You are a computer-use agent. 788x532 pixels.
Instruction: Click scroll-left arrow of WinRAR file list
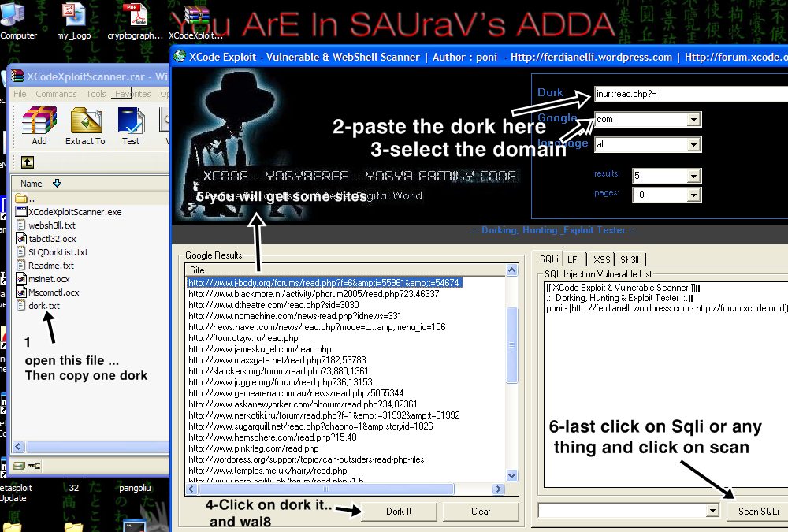click(x=18, y=447)
